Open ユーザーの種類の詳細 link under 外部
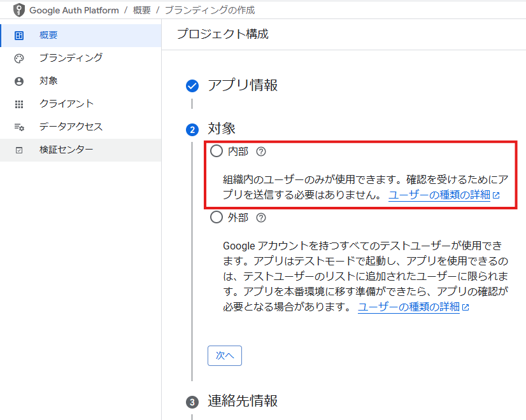The image size is (526, 420). coord(413,306)
